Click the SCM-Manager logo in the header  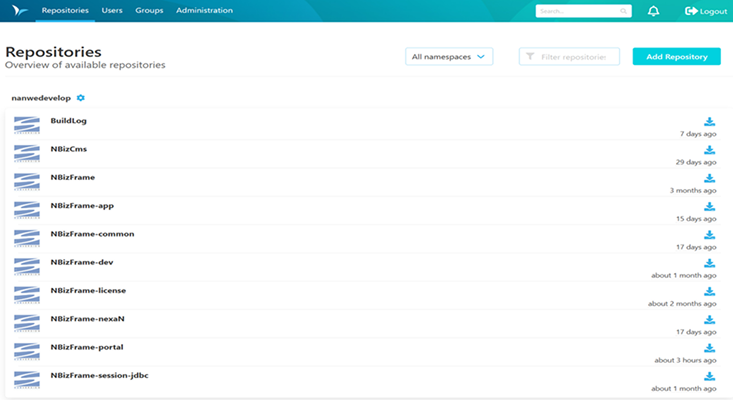point(19,10)
